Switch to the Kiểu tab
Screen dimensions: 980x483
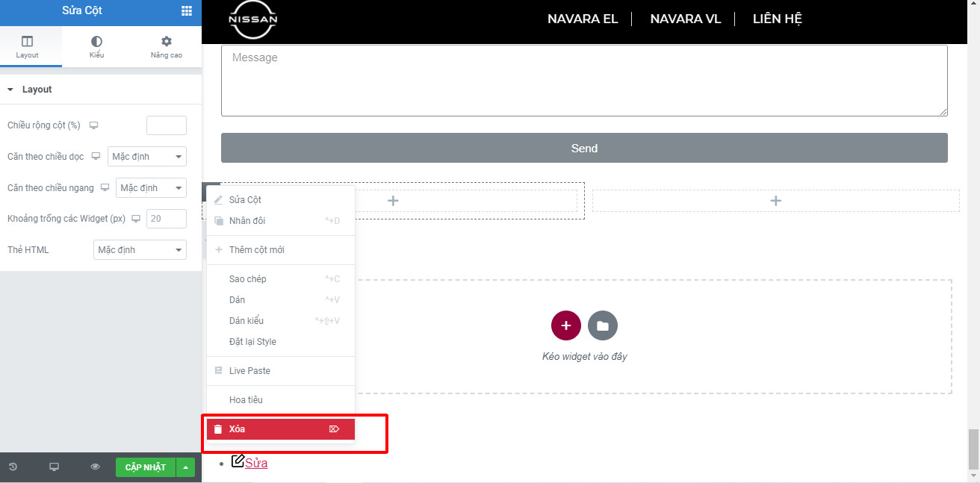(96, 47)
